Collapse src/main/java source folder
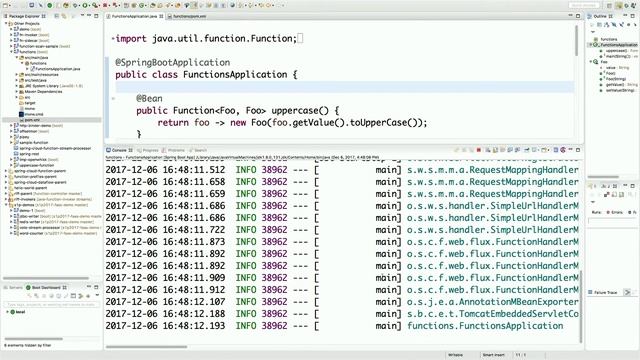 point(16,58)
